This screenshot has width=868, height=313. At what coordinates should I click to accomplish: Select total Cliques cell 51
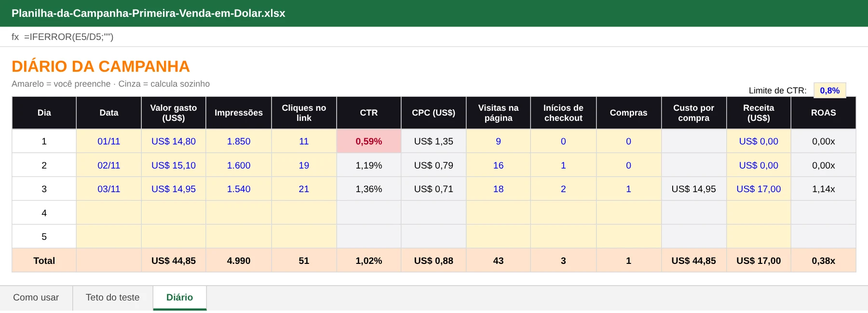304,261
